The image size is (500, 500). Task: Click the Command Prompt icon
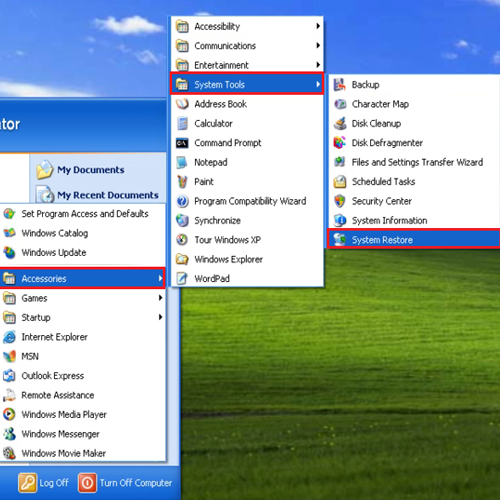click(x=182, y=143)
